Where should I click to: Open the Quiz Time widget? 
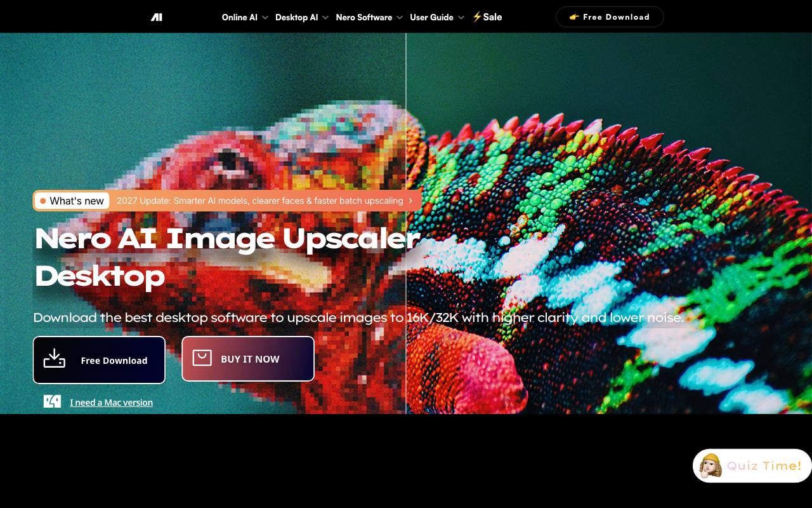click(752, 465)
